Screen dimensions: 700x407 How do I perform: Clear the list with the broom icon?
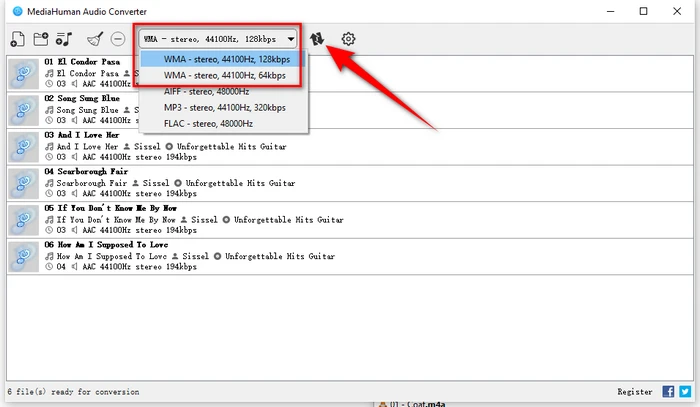pos(94,40)
